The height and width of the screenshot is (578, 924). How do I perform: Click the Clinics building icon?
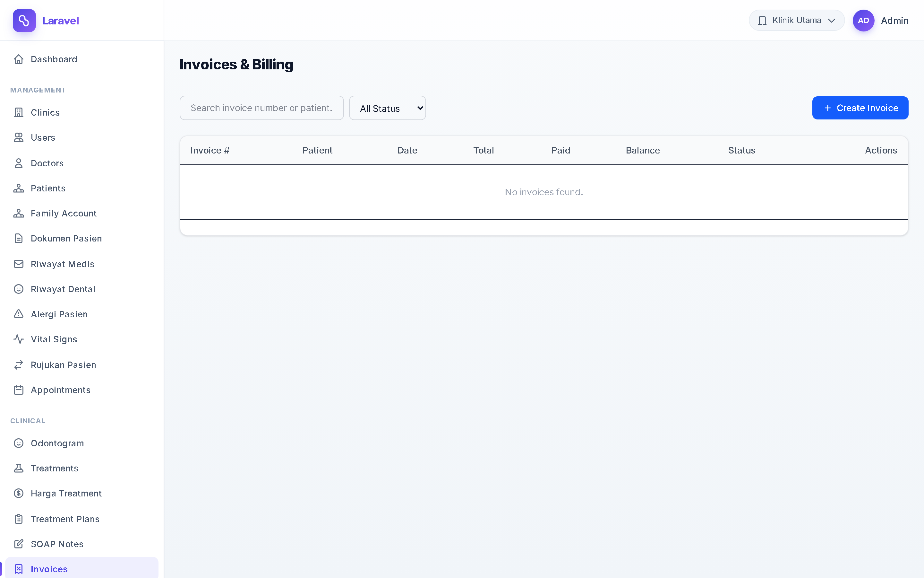pyautogui.click(x=18, y=112)
